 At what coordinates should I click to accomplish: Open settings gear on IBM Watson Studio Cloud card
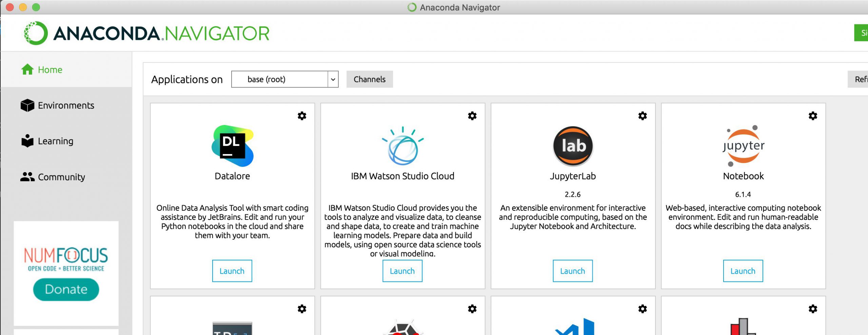[x=472, y=116]
